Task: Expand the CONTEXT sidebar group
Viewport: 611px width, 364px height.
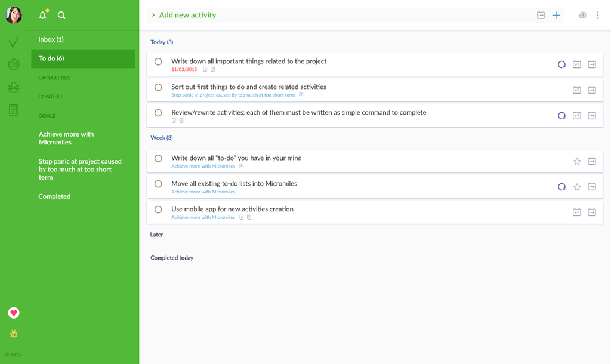Action: (51, 97)
